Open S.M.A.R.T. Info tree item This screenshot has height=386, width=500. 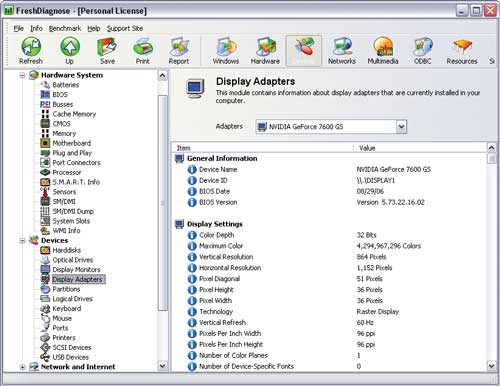[x=76, y=182]
